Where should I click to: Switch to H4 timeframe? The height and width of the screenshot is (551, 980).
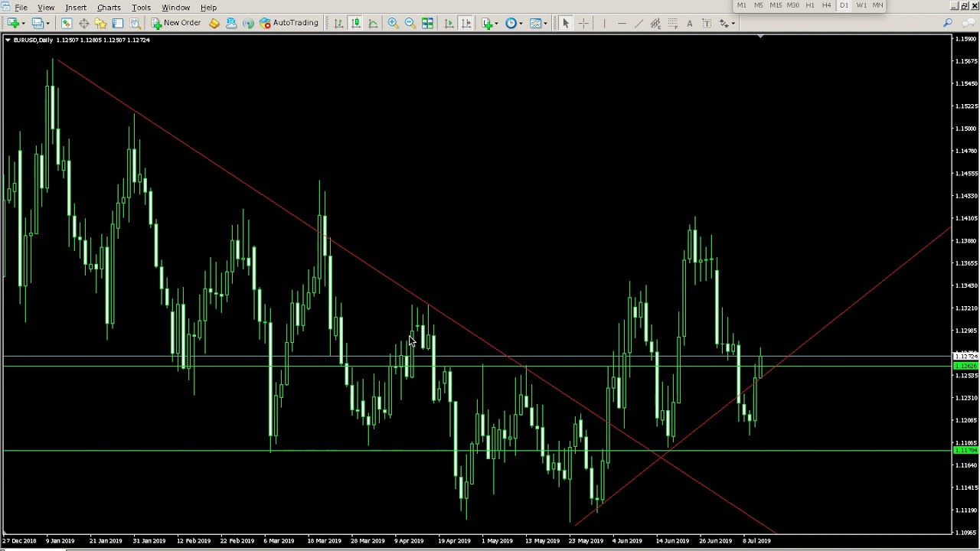point(827,5)
